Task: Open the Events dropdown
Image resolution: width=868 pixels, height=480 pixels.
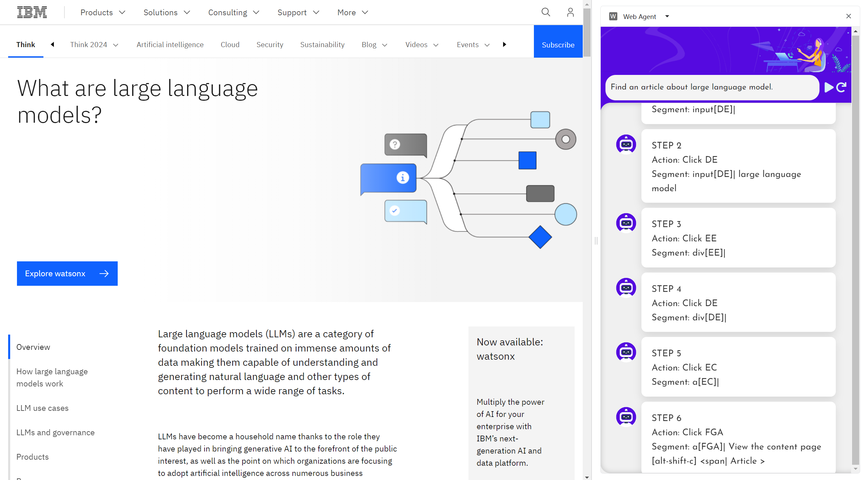Action: pos(473,45)
